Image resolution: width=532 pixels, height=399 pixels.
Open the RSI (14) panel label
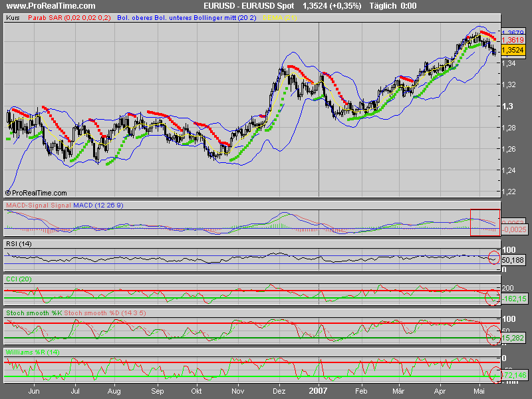[x=18, y=245]
